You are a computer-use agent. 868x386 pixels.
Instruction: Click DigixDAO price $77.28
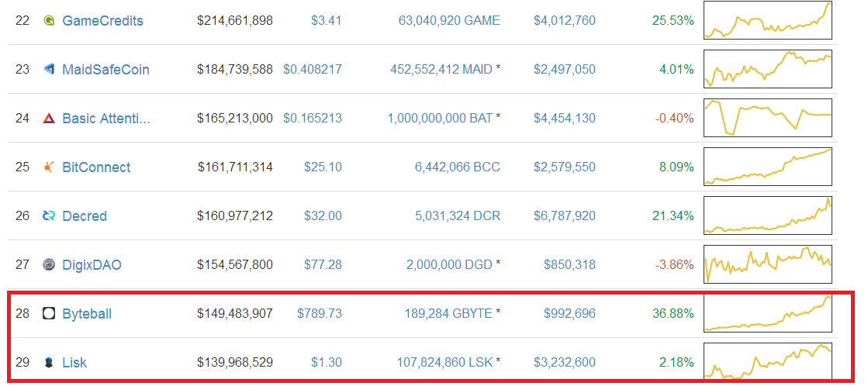pos(323,265)
